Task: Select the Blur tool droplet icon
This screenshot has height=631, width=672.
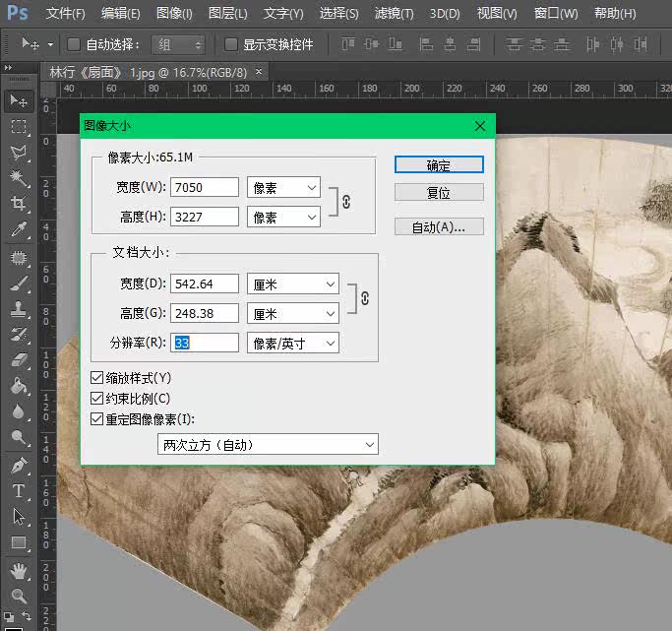Action: (19, 411)
